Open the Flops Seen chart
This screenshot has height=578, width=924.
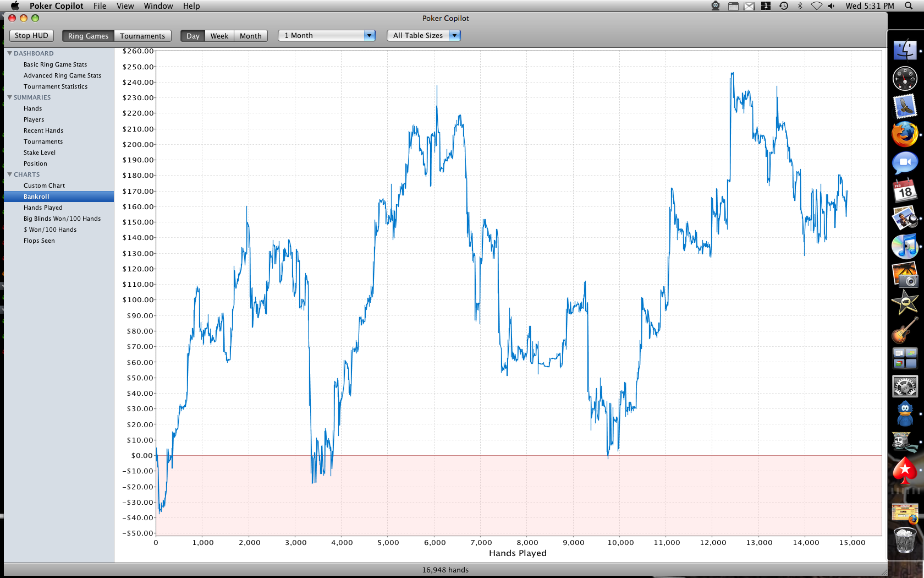39,241
